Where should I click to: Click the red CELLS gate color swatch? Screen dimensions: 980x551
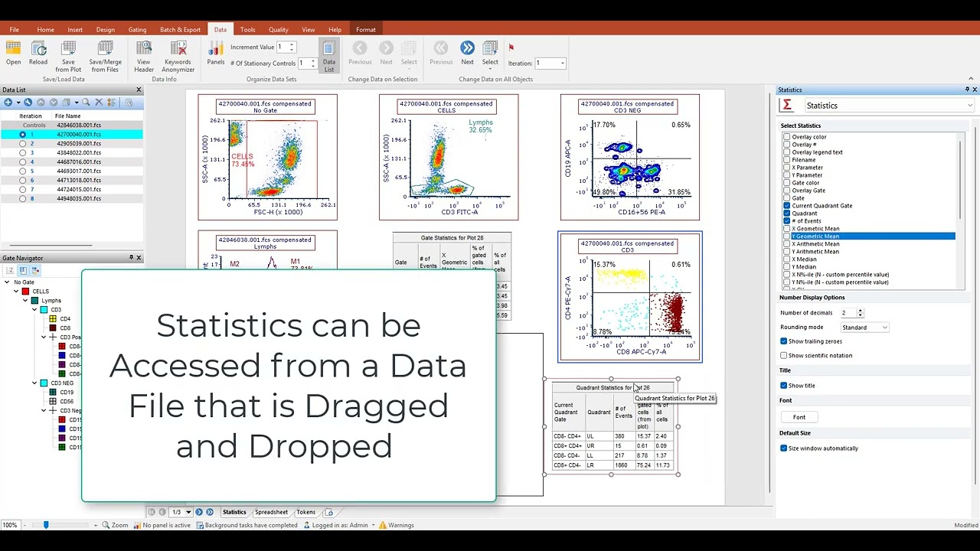click(x=25, y=292)
